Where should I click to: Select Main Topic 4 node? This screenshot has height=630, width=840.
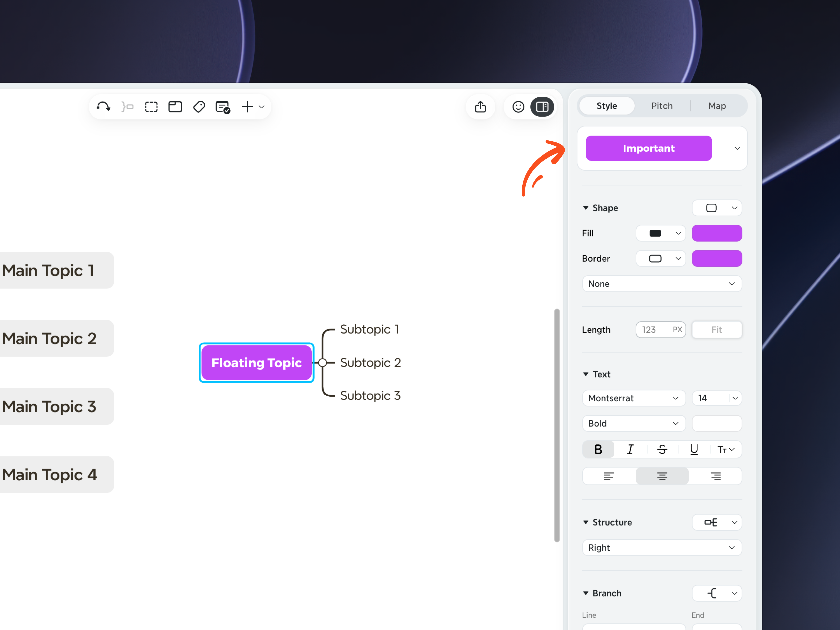click(57, 475)
